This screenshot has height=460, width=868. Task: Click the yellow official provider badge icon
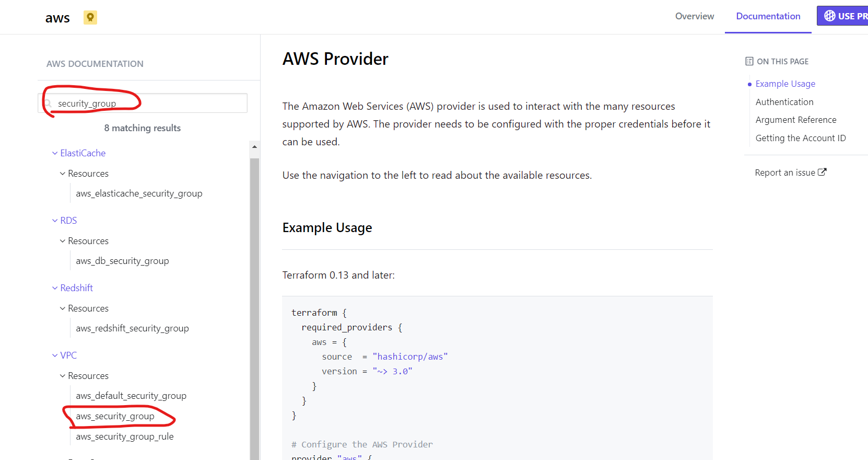click(x=90, y=18)
